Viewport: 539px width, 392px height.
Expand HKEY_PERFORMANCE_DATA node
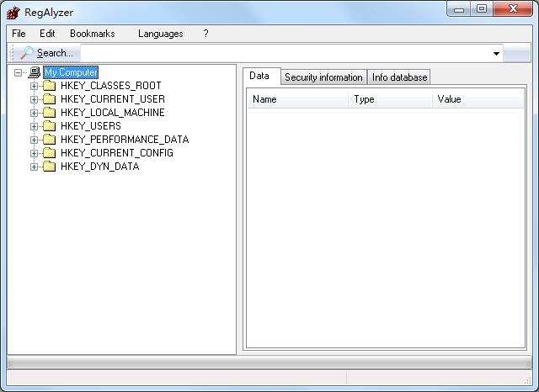click(34, 140)
